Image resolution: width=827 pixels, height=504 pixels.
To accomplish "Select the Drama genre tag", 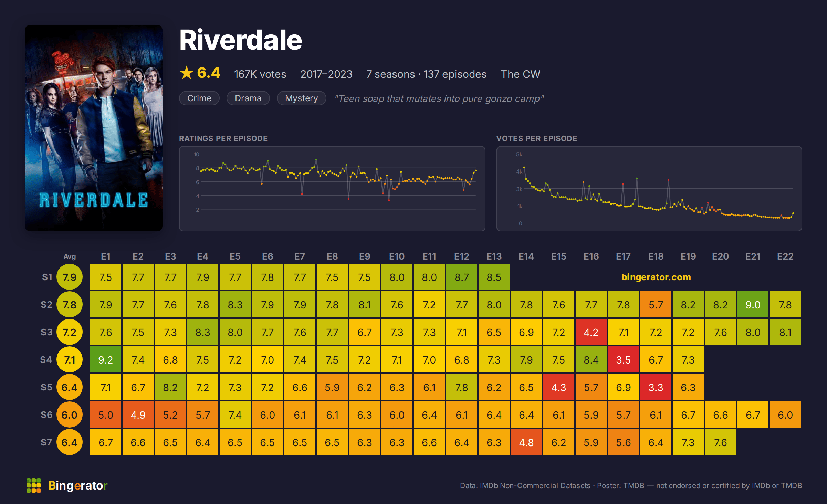I will click(248, 98).
